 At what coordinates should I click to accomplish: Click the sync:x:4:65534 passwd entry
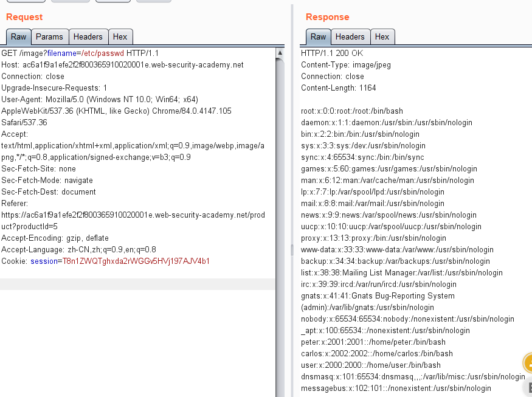point(363,157)
